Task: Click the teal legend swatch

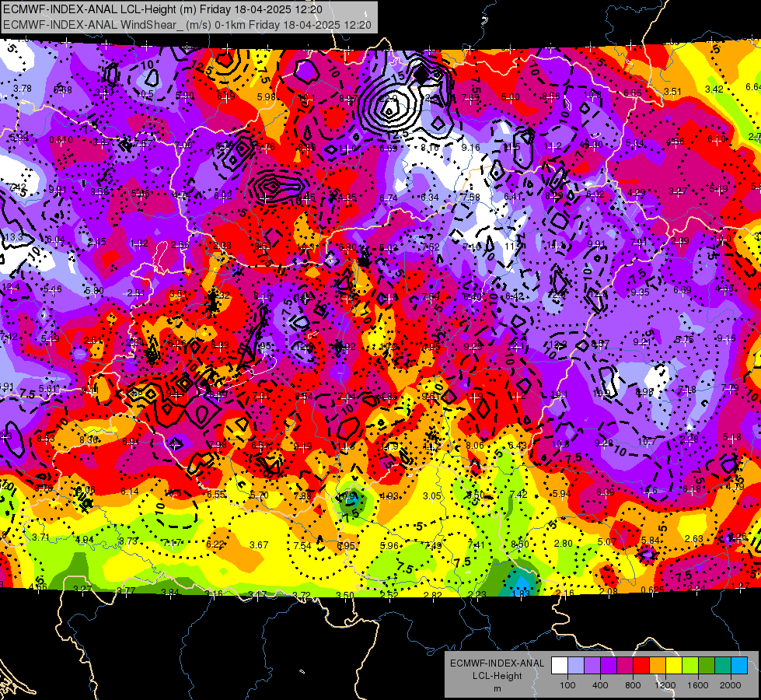Action: click(723, 666)
